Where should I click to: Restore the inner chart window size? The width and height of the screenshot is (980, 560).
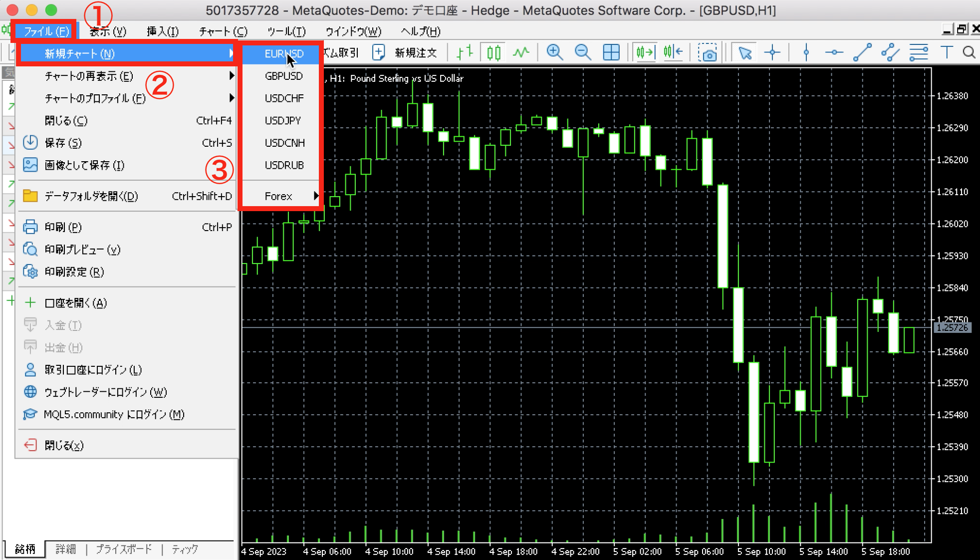point(962,29)
